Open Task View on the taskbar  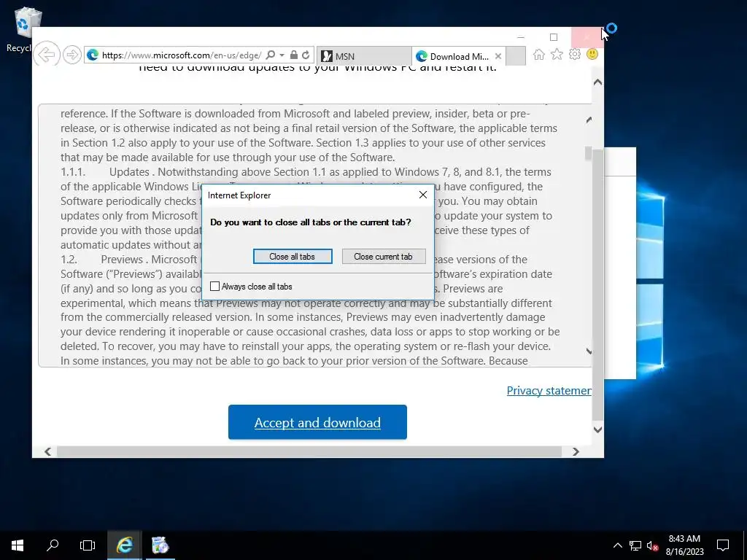pos(88,545)
